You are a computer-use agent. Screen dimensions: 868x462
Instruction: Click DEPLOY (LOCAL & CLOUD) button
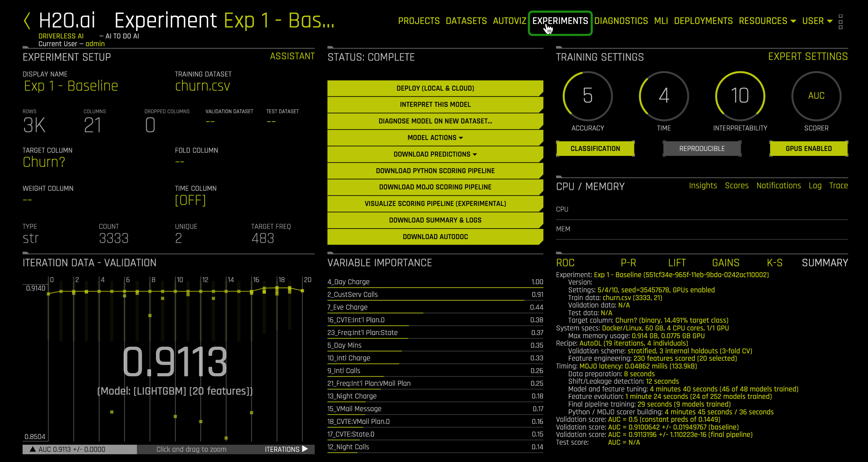[435, 88]
